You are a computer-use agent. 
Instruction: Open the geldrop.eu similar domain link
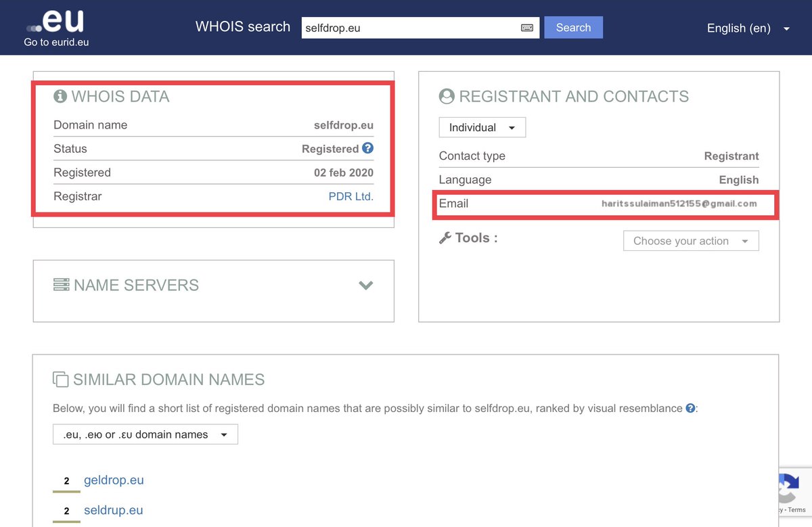114,480
